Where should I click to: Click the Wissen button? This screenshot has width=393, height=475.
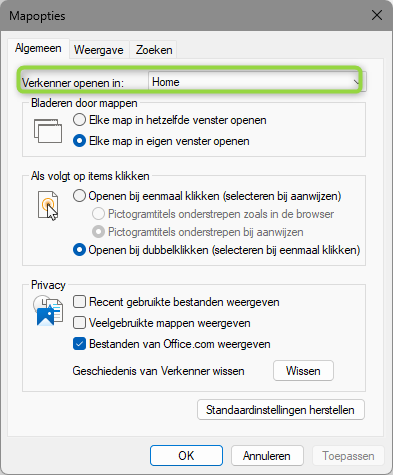coord(303,371)
